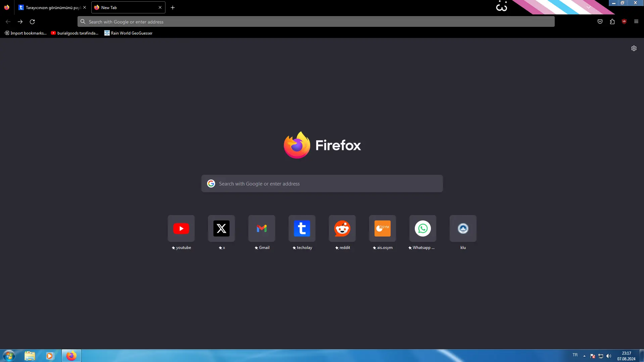This screenshot has height=362, width=644.
Task: Open new tab personalization settings gear
Action: [634, 48]
